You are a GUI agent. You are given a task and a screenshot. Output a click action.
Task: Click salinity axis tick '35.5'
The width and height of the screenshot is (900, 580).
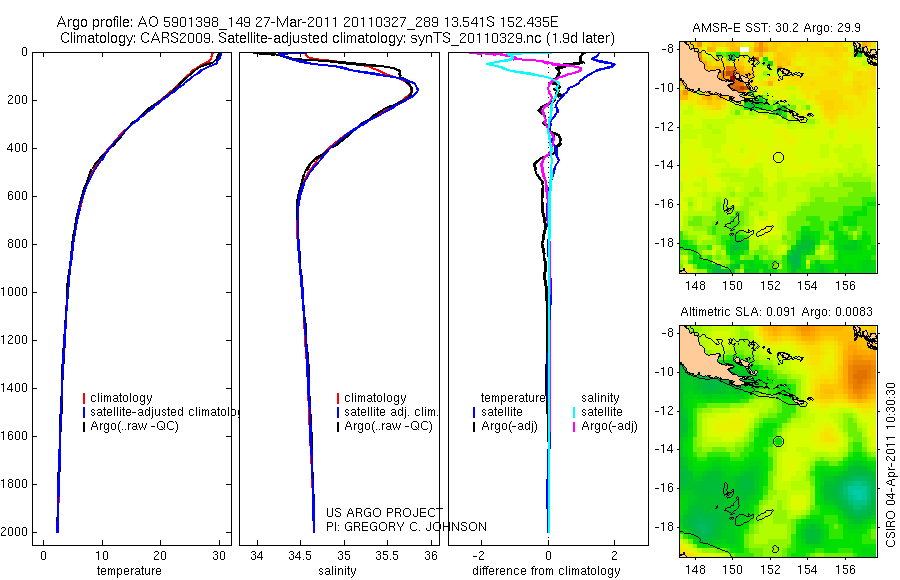[x=387, y=556]
